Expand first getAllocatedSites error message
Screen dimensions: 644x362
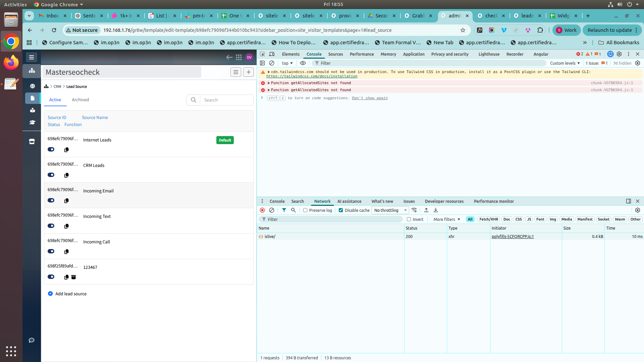pyautogui.click(x=269, y=83)
